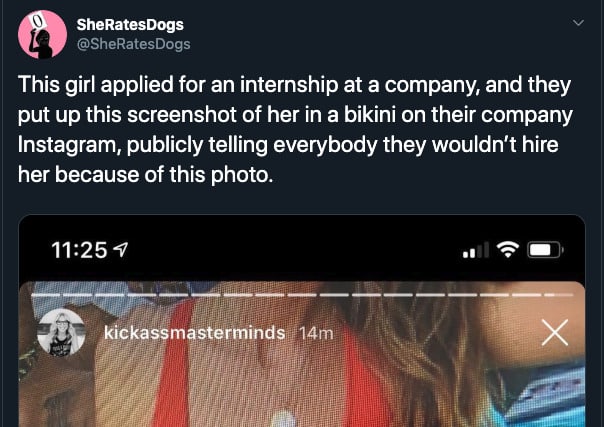Select the Wi-Fi status icon
This screenshot has height=427, width=604.
coord(508,250)
